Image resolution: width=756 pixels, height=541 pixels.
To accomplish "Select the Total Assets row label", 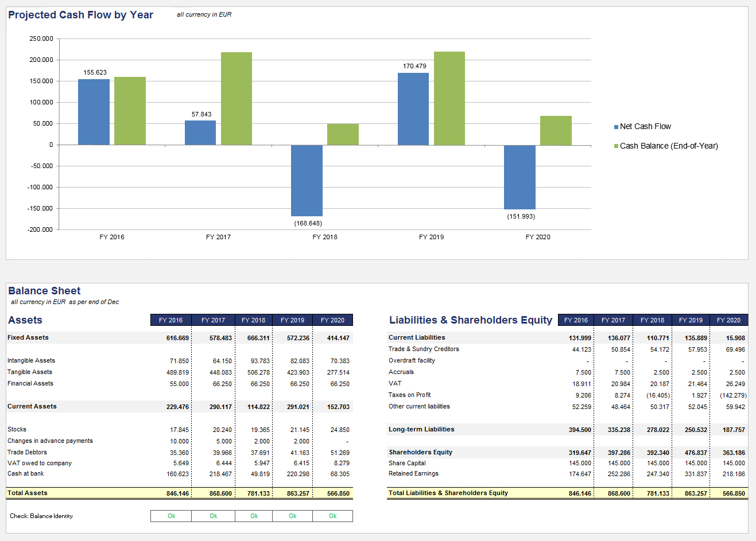I will point(28,493).
